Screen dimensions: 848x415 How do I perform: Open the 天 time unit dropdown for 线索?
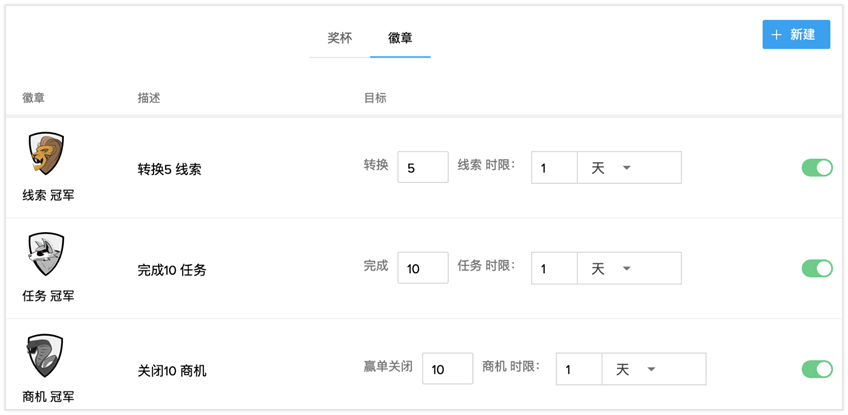[629, 168]
